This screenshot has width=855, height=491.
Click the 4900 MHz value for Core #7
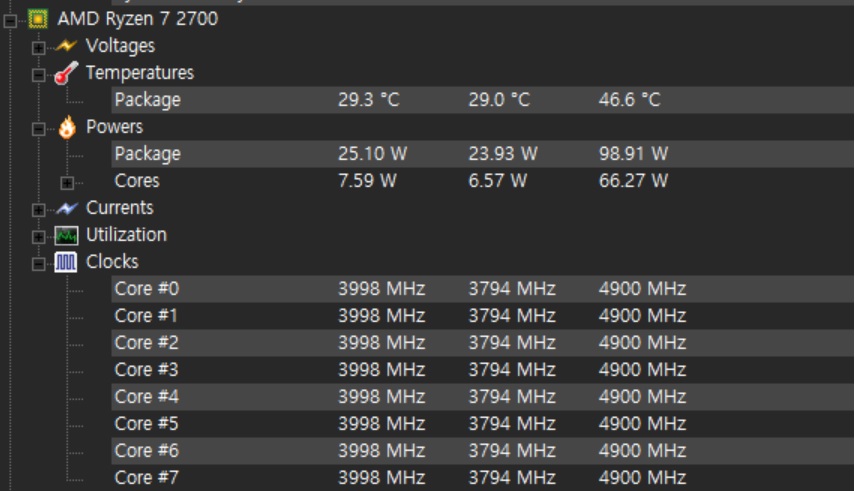coord(642,478)
